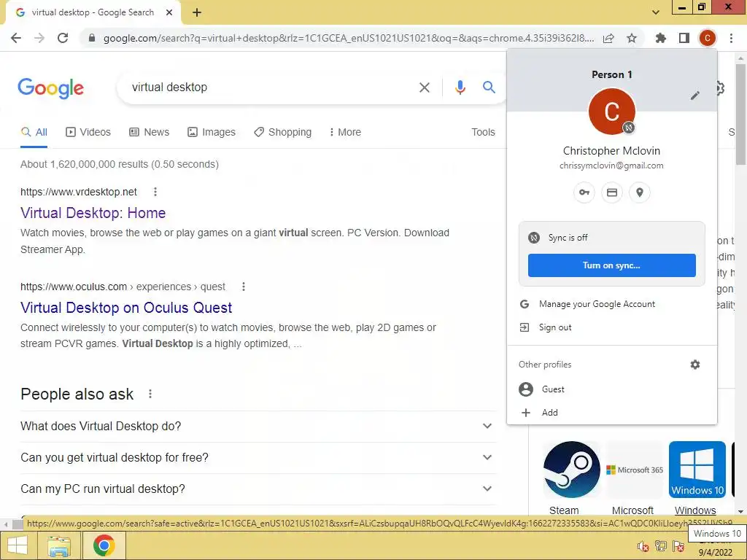
Task: Switch to the News tab
Action: pos(149,133)
